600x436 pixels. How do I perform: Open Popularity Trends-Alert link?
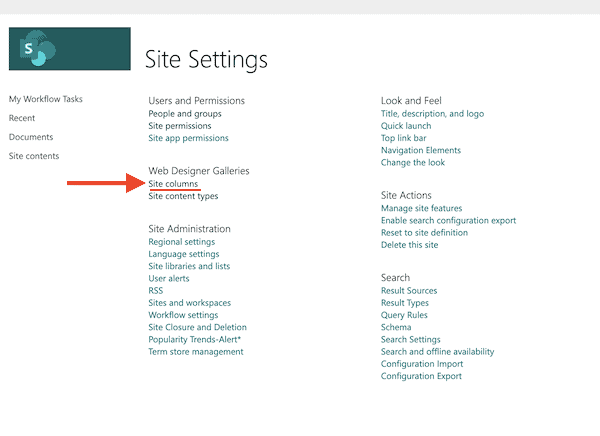[x=195, y=340]
